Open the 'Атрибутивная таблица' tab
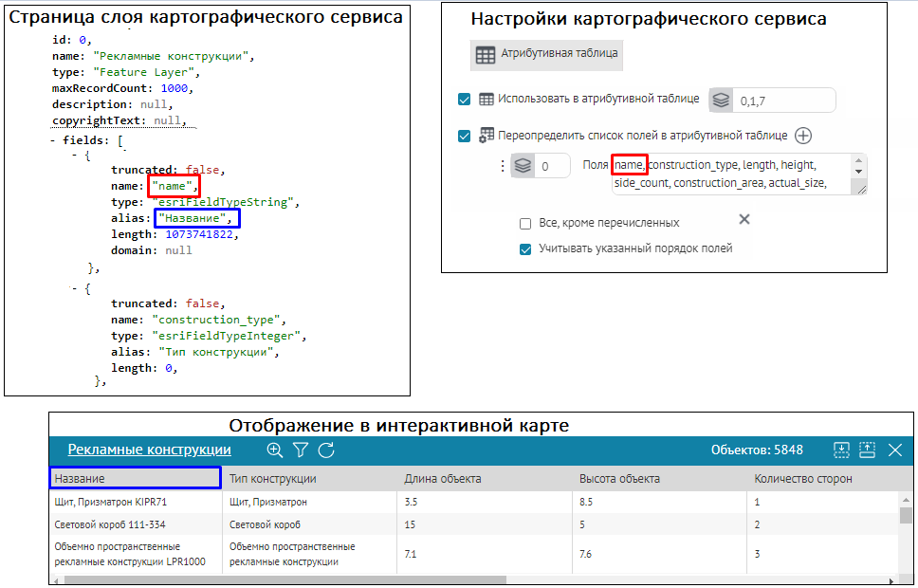918x588 pixels. pyautogui.click(x=546, y=55)
